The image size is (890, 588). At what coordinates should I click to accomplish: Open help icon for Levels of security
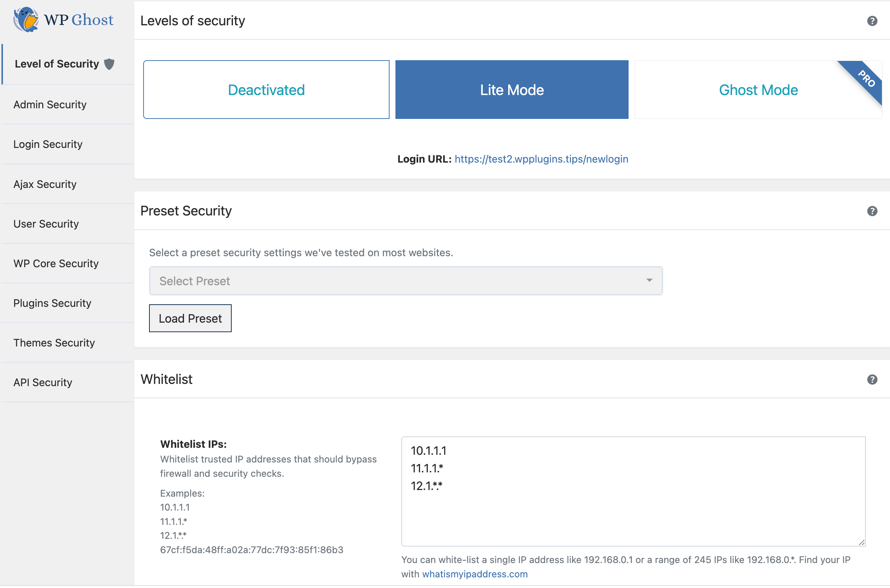coord(872,21)
